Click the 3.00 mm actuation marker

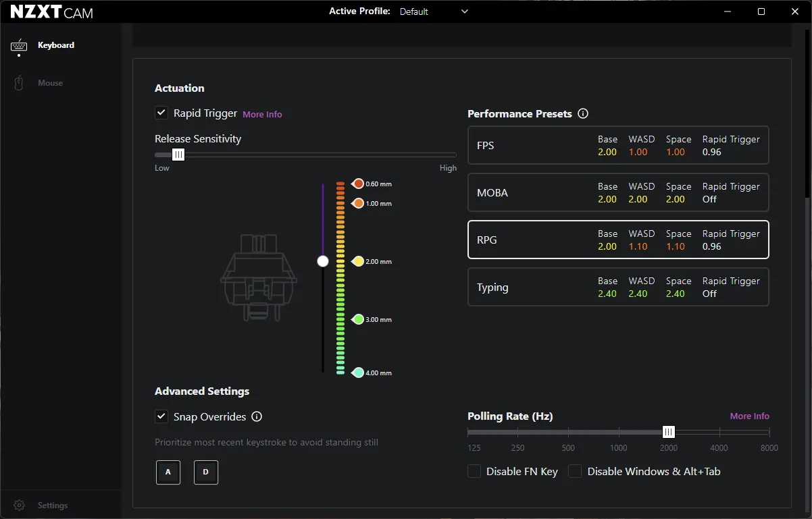click(x=358, y=319)
